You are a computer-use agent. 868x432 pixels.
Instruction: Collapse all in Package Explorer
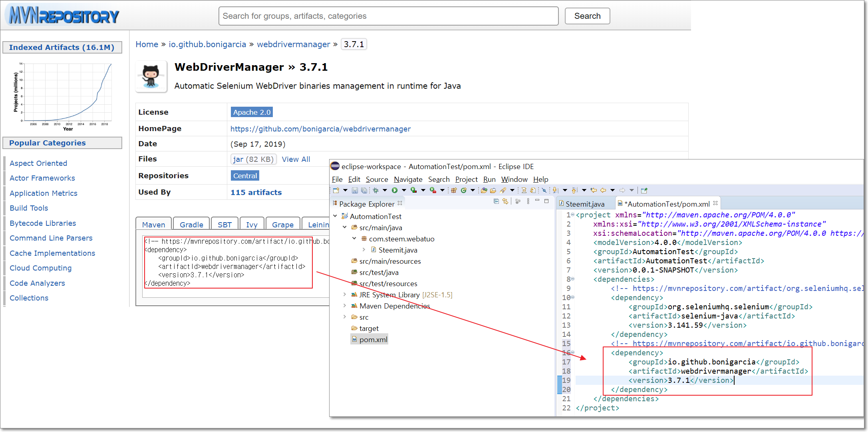[x=496, y=201]
